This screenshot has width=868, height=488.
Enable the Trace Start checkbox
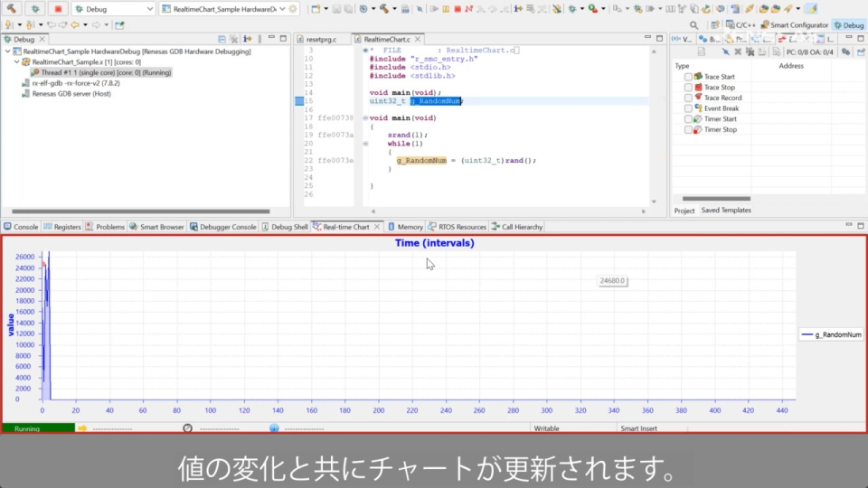pyautogui.click(x=688, y=77)
